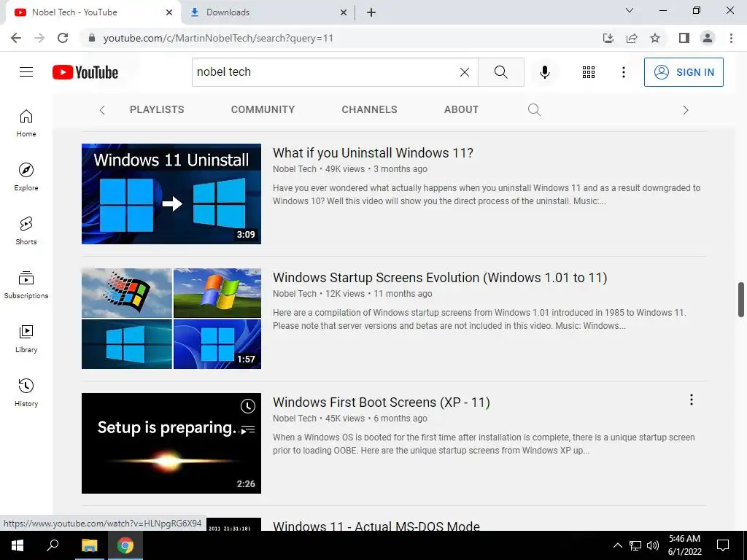Open the tab search dropdown arrow

click(630, 10)
